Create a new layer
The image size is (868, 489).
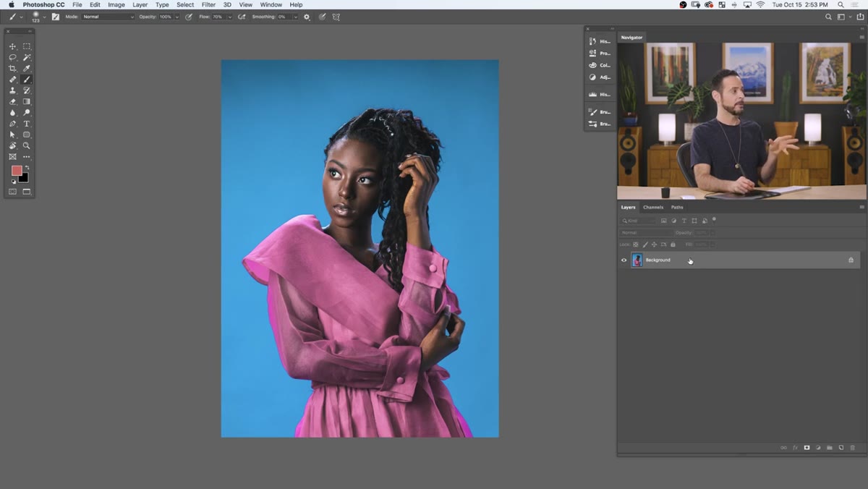click(841, 448)
